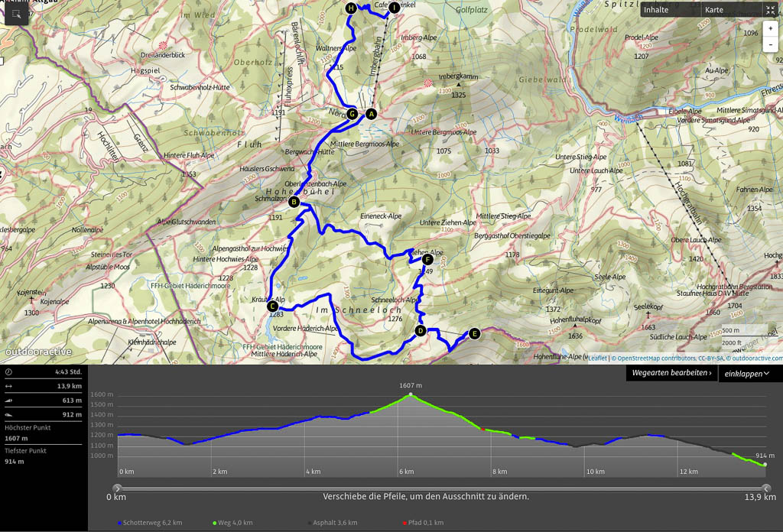Open Wegearten bearbeiten editor

tap(671, 373)
